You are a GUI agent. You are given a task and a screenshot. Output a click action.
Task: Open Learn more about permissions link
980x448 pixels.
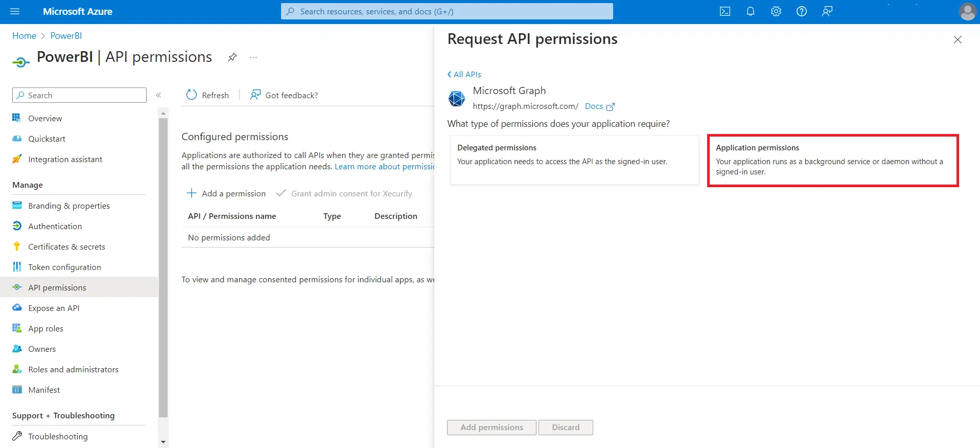click(384, 167)
